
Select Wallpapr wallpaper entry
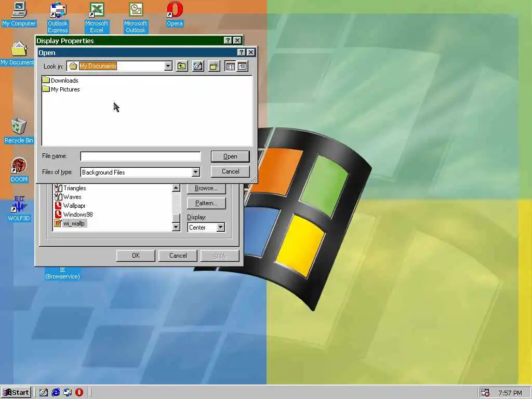[x=70, y=206]
